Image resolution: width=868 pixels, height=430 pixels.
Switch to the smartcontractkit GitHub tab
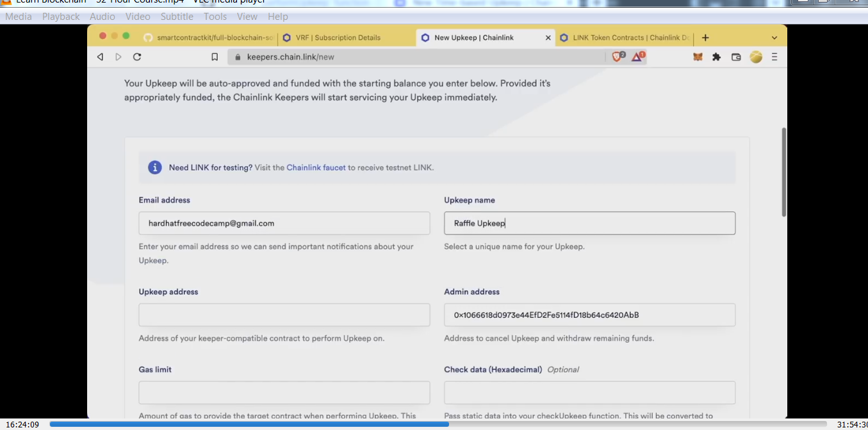coord(208,38)
